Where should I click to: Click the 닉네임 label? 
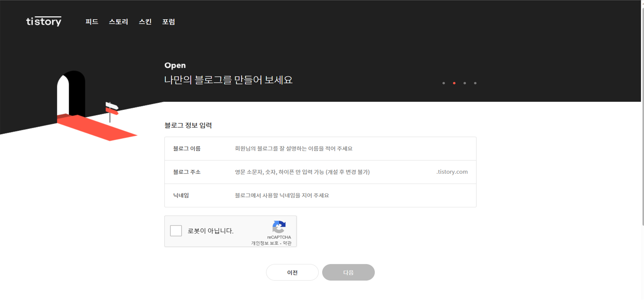pos(181,195)
